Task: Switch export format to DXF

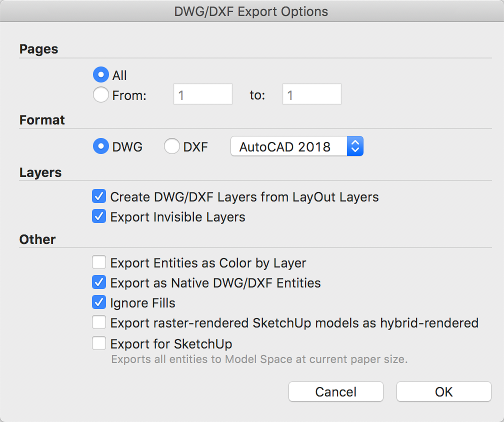Action: (172, 146)
